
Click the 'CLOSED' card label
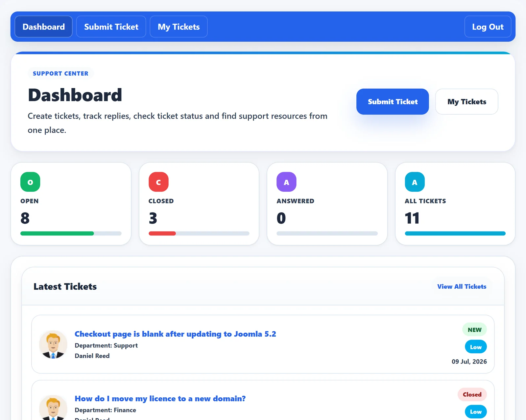pyautogui.click(x=161, y=201)
